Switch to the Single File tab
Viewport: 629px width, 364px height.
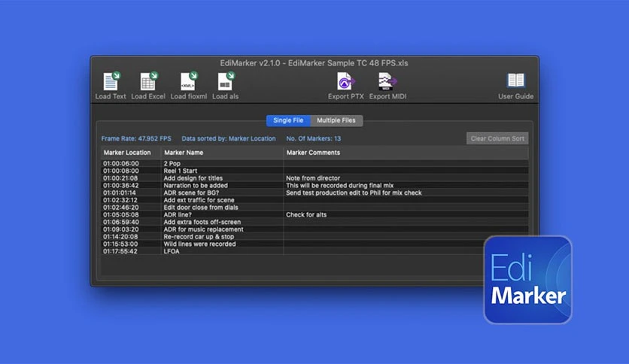[x=288, y=120]
